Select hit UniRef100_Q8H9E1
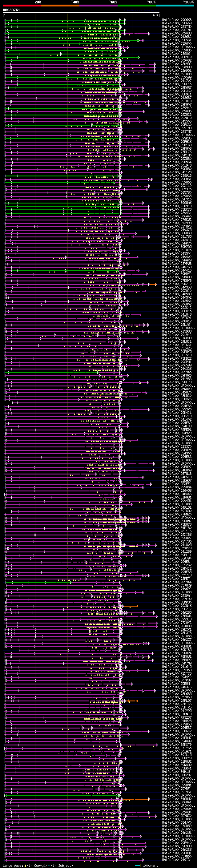 177,94
